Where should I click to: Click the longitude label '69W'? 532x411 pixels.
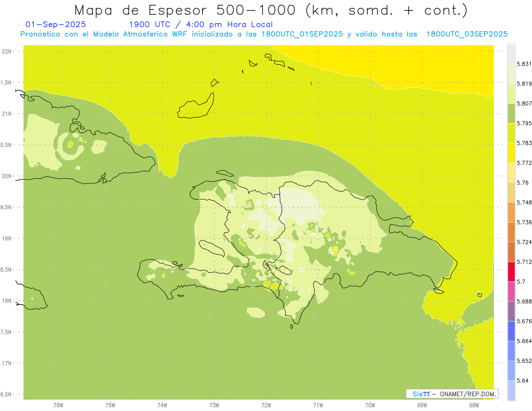[422, 405]
